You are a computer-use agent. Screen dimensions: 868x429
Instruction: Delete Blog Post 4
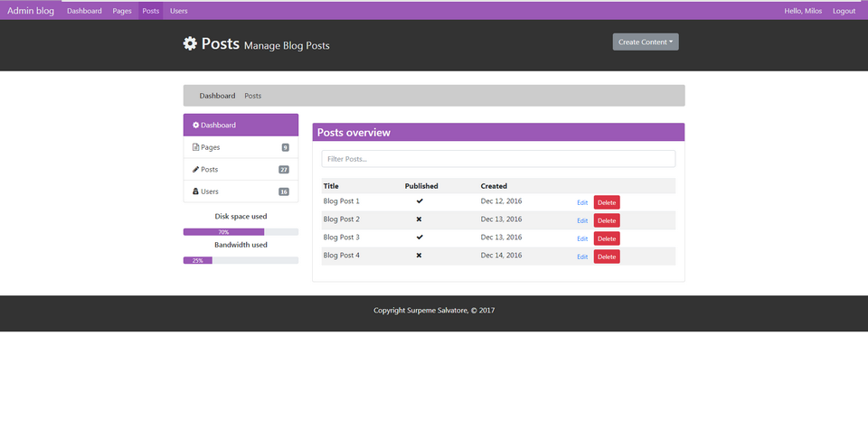click(x=607, y=256)
